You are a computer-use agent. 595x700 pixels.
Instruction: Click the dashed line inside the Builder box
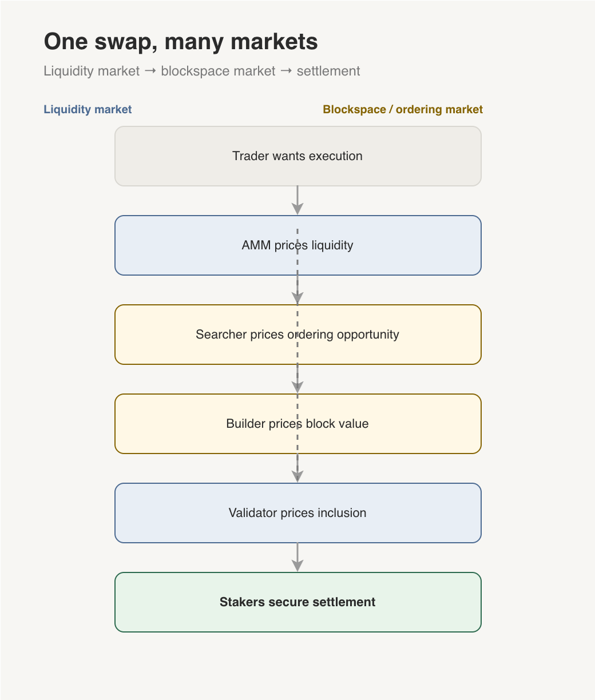(297, 424)
